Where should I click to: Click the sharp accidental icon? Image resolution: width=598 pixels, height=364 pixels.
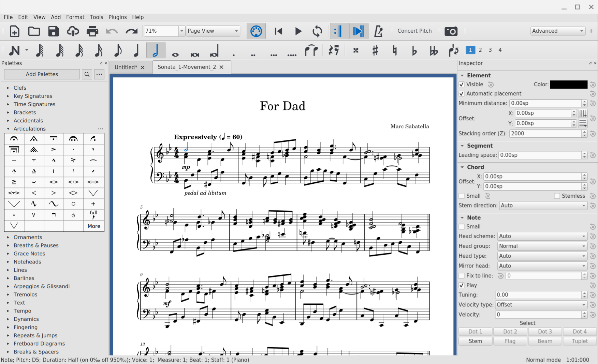[x=375, y=50]
